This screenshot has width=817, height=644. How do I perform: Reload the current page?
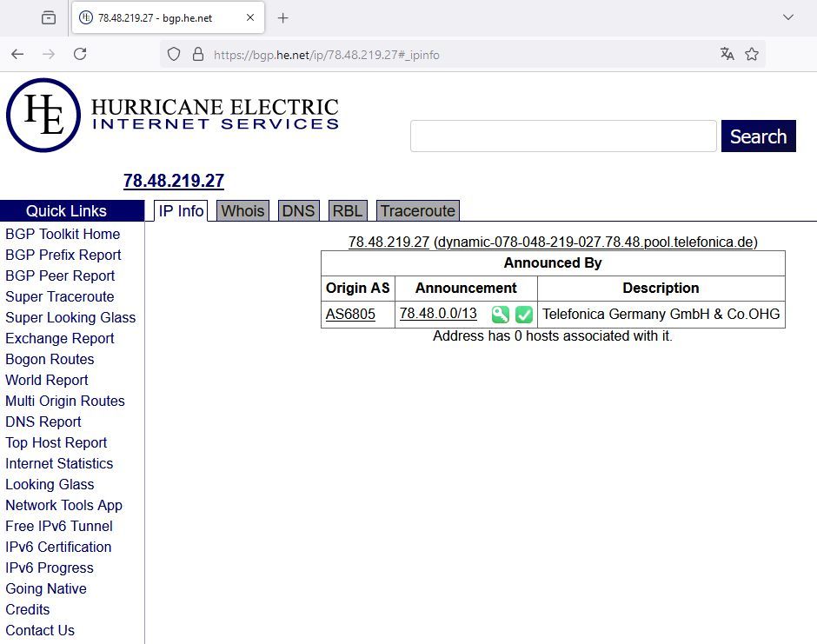point(80,54)
